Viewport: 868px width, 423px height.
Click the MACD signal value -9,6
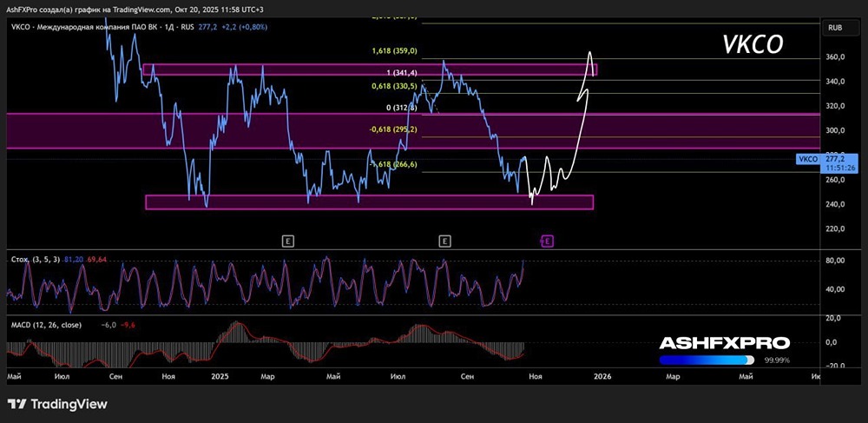tap(128, 325)
